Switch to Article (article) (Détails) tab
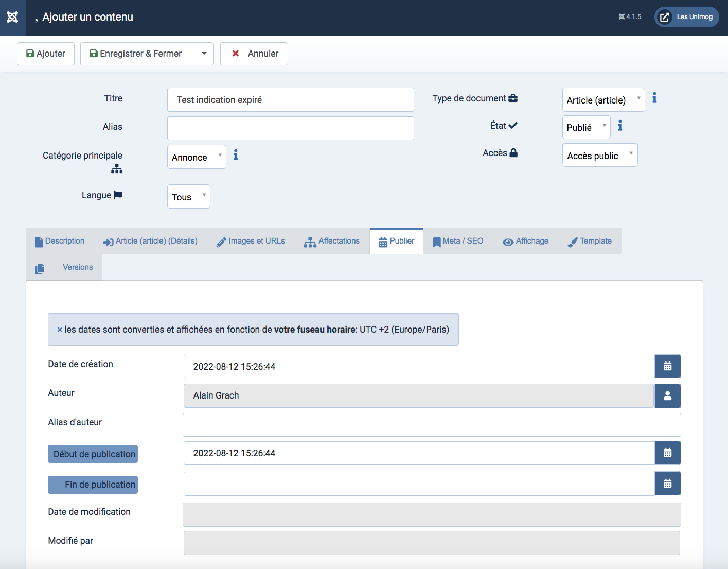The height and width of the screenshot is (569, 728). (x=150, y=241)
